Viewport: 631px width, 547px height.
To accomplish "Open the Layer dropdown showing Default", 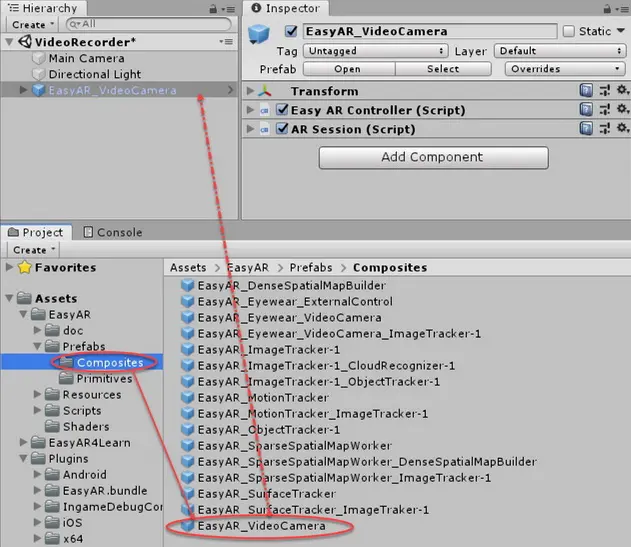I will [560, 51].
